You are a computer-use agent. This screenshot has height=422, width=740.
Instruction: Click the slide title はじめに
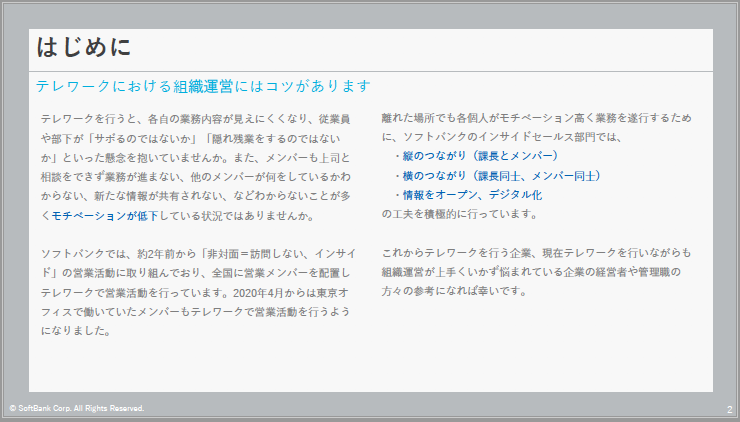[84, 47]
